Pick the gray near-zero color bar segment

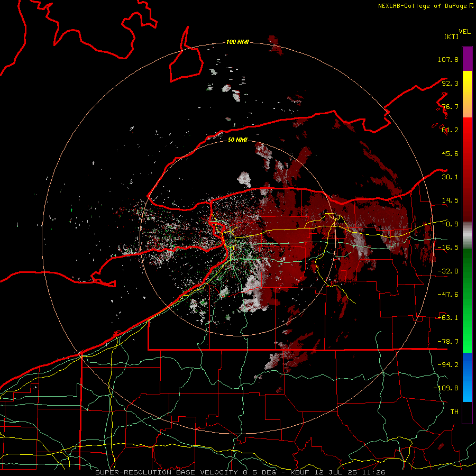point(467,235)
